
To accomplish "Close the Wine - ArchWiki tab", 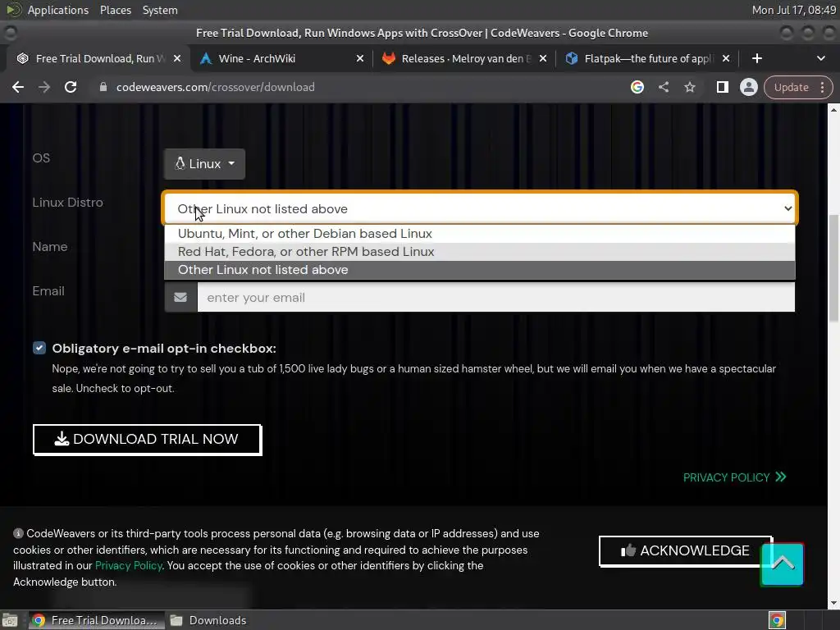I will [360, 58].
